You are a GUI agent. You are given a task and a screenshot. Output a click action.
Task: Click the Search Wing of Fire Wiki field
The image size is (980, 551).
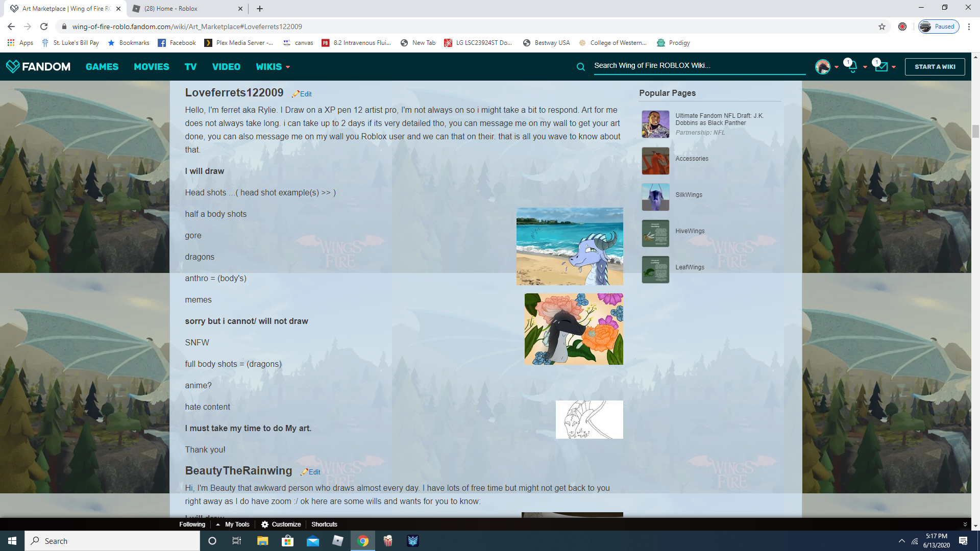tap(699, 66)
